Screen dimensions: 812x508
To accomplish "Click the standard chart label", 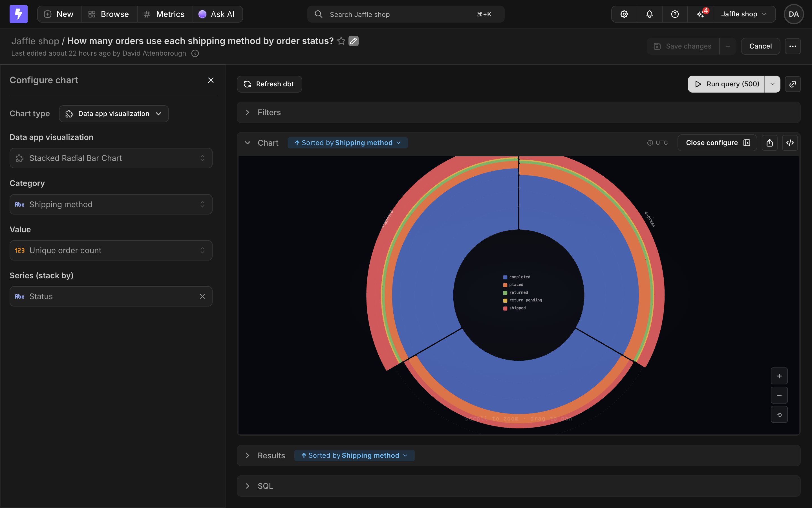I will (x=387, y=219).
